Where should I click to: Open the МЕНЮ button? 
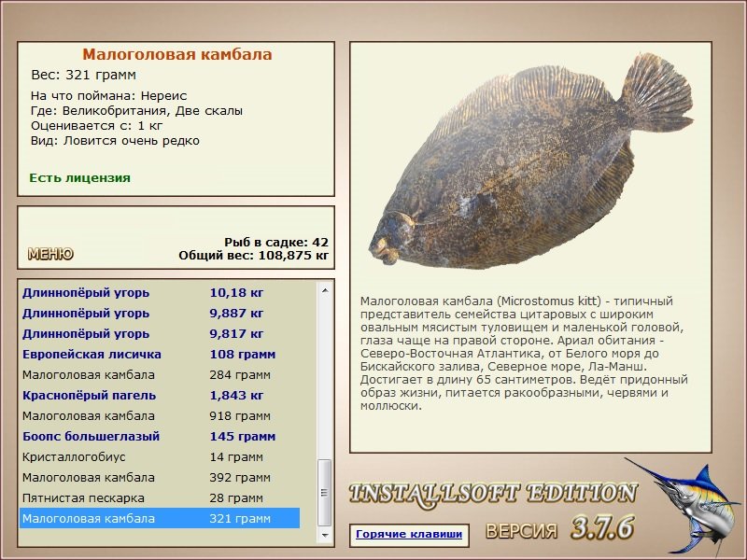(50, 254)
